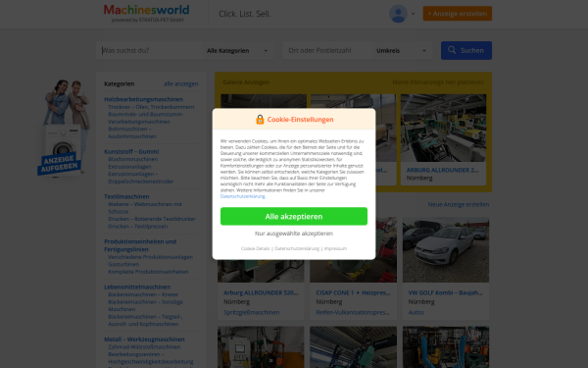588x368 pixels.
Task: Open the ARBURG ALLROUNDER gallery thumbnail
Action: point(443,128)
